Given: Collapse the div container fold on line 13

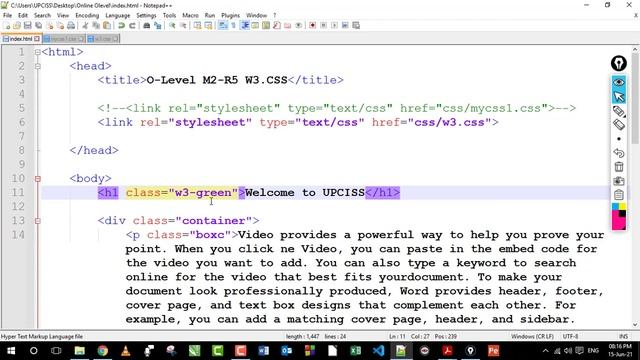Looking at the screenshot, I should 38,221.
